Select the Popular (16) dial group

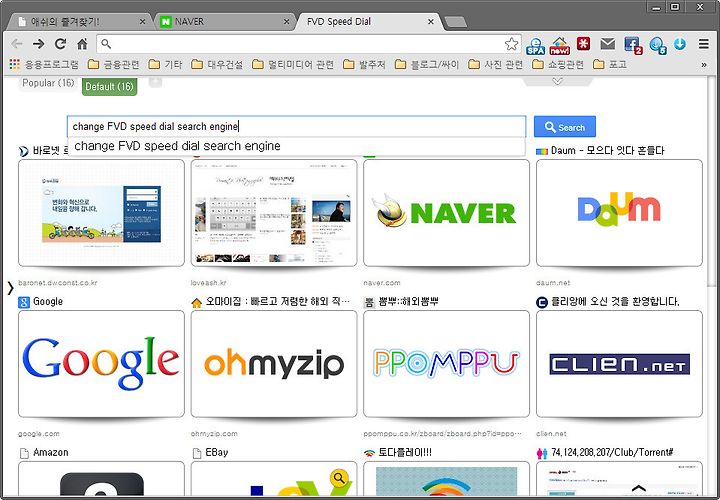click(x=48, y=83)
